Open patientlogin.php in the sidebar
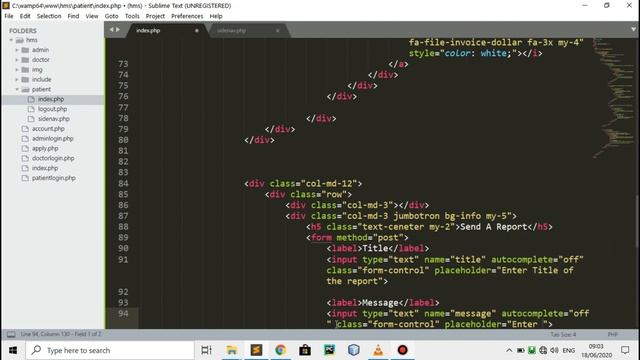Viewport: 640px width, 360px height. 53,178
